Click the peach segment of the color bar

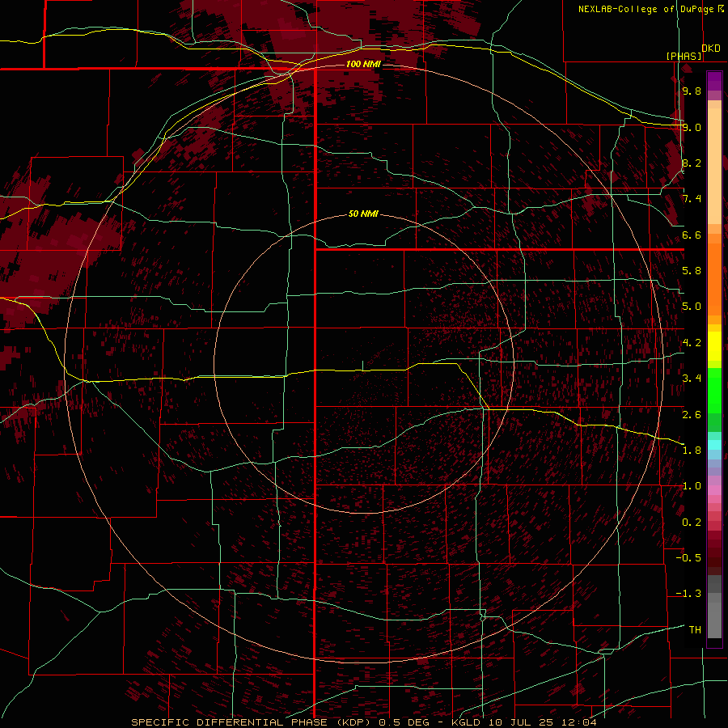click(x=714, y=167)
